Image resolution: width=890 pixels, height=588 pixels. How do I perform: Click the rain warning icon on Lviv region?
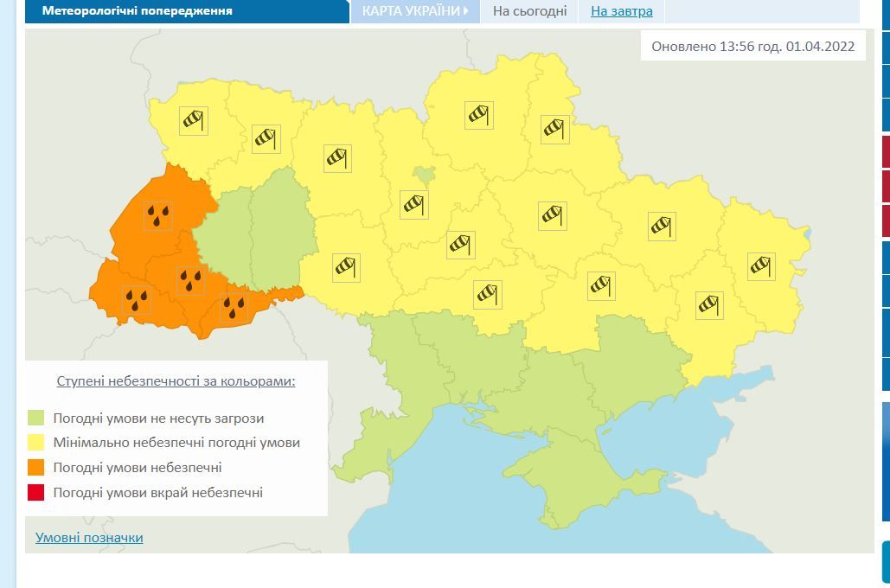(x=157, y=216)
